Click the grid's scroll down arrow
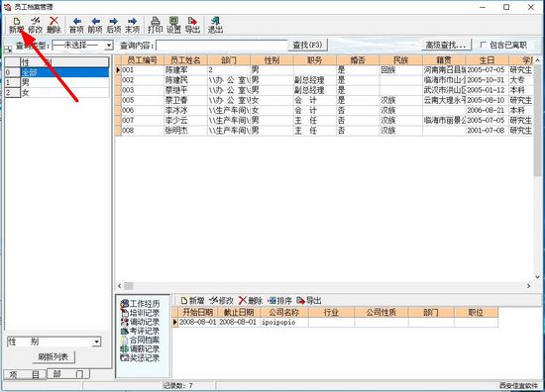Image resolution: width=545 pixels, height=392 pixels. click(x=537, y=277)
